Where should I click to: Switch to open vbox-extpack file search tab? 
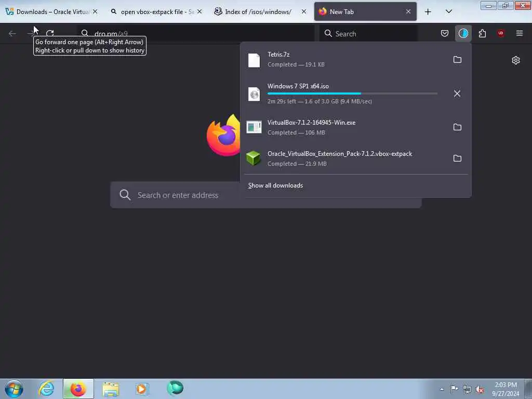tap(157, 12)
